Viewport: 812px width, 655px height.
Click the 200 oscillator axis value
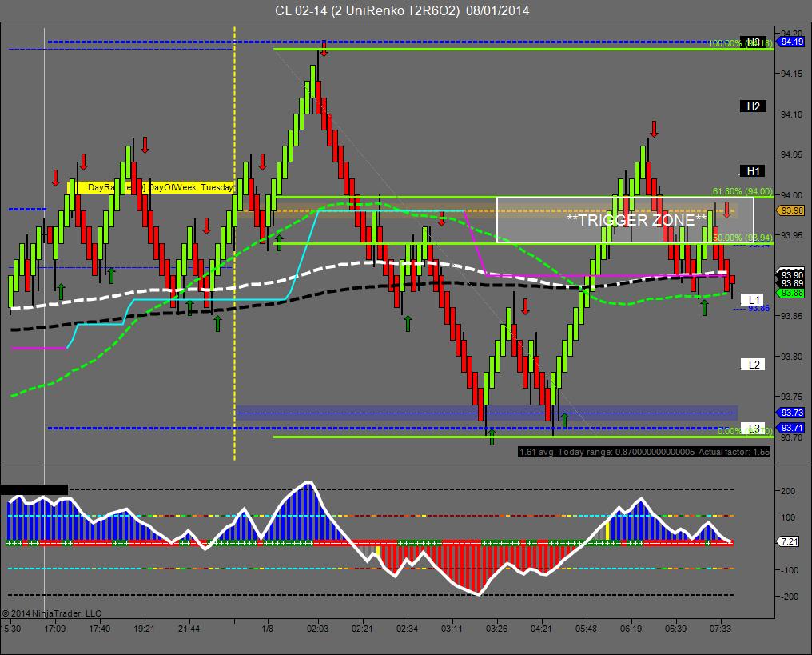point(789,491)
